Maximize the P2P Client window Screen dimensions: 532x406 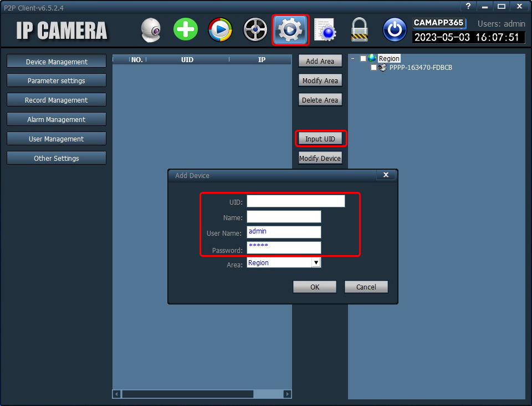coord(502,6)
